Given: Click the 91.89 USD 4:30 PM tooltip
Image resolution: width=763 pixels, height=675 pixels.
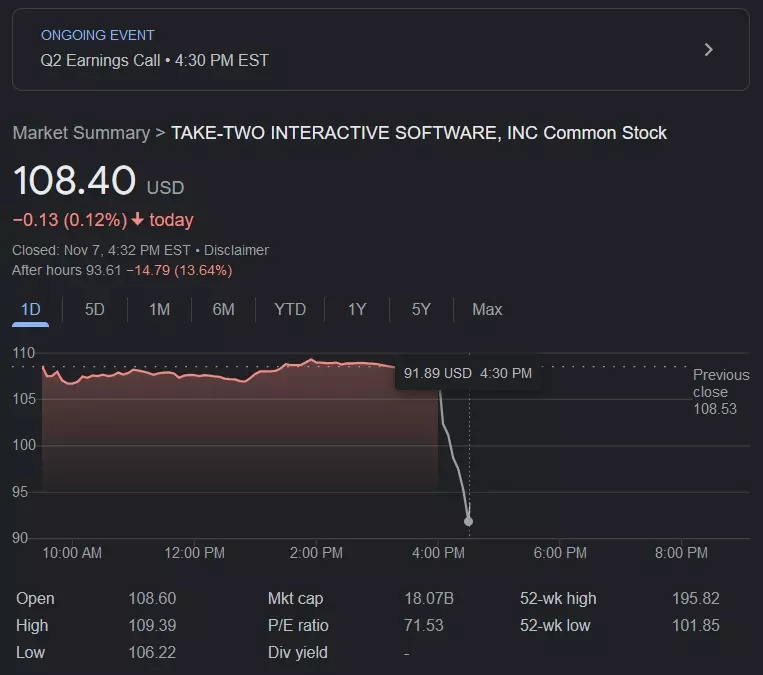Looking at the screenshot, I should tap(468, 373).
